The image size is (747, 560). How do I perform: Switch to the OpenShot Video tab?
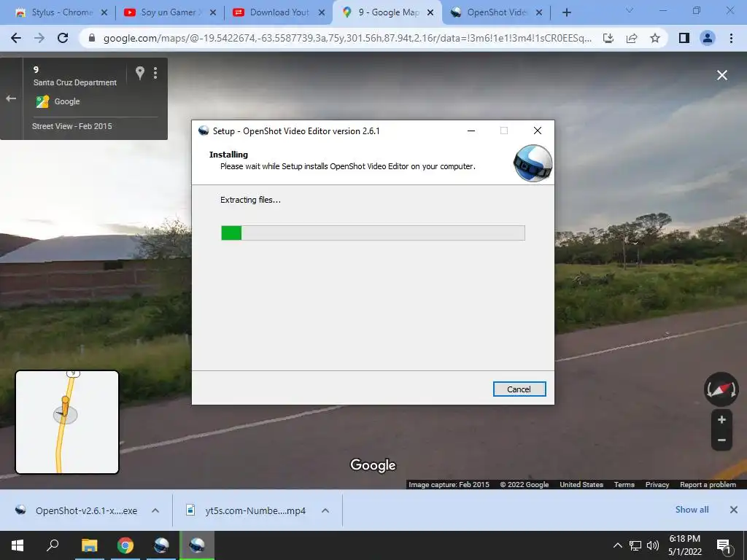[x=496, y=12]
